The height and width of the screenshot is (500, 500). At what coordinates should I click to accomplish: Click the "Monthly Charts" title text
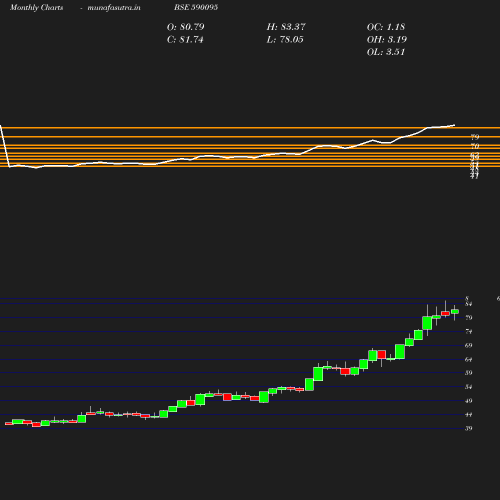tap(37, 7)
